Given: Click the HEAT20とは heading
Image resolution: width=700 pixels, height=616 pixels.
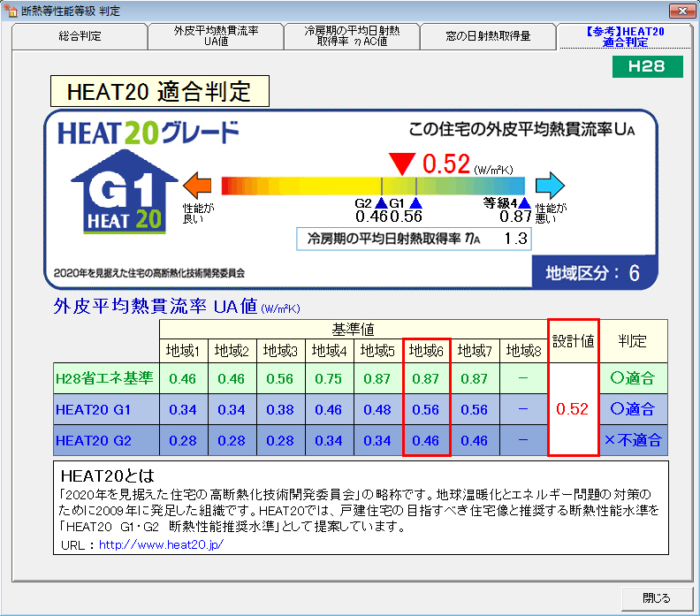Looking at the screenshot, I should tap(107, 475).
